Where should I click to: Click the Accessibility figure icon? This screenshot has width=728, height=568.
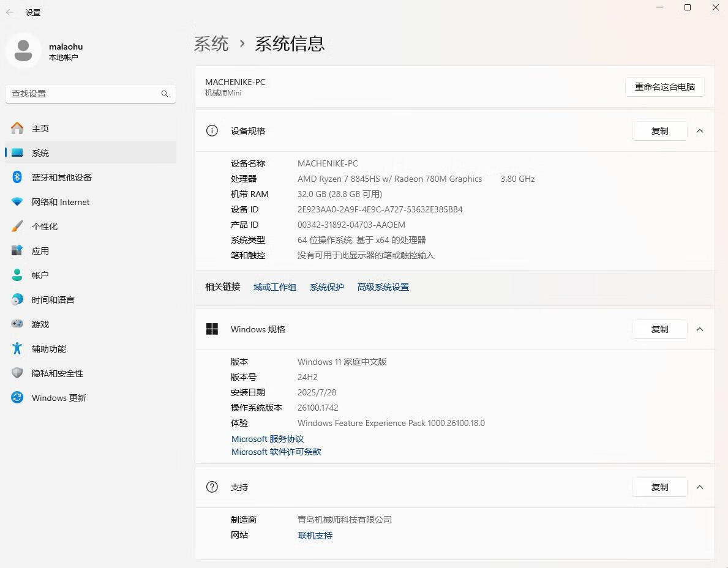(17, 349)
